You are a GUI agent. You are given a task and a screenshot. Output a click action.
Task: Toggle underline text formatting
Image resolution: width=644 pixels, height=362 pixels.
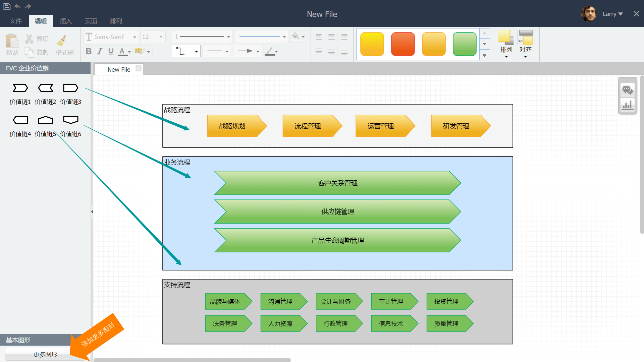111,51
